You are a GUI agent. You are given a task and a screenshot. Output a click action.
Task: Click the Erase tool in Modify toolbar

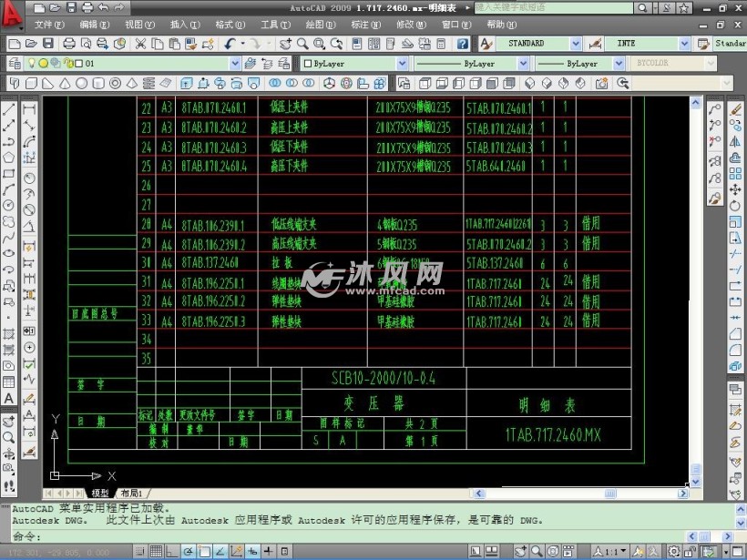[737, 108]
